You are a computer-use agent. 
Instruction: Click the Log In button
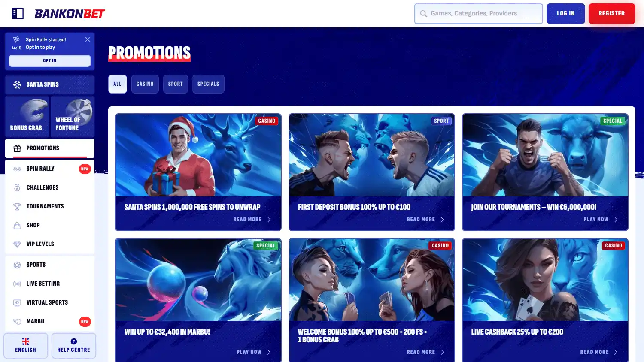click(x=565, y=14)
